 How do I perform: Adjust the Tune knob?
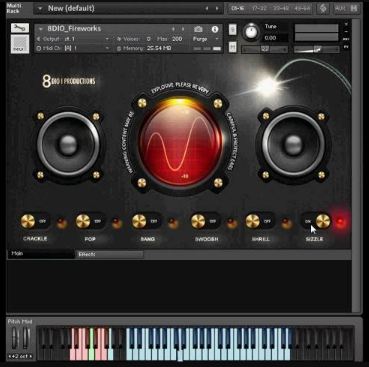pos(251,32)
